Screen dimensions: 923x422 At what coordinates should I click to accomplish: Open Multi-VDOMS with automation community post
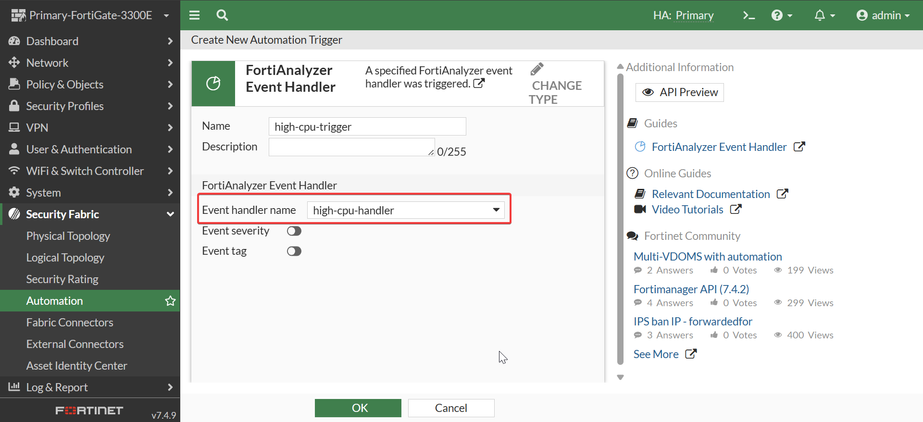point(708,257)
